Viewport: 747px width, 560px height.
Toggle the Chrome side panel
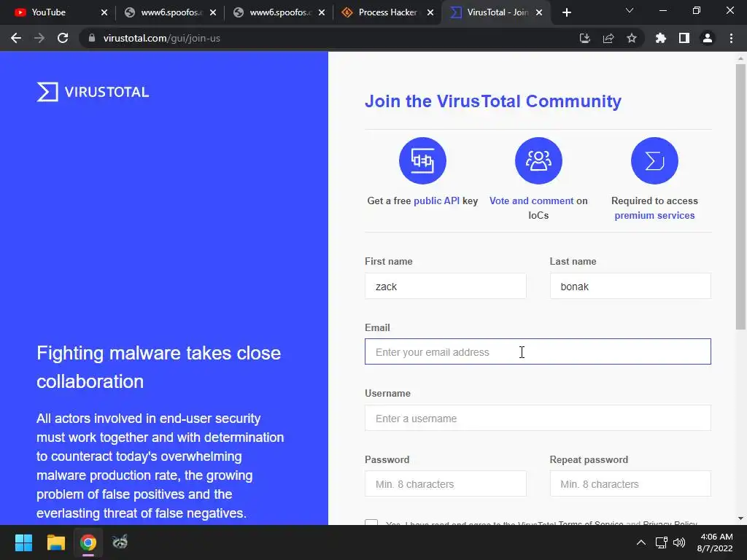click(684, 38)
